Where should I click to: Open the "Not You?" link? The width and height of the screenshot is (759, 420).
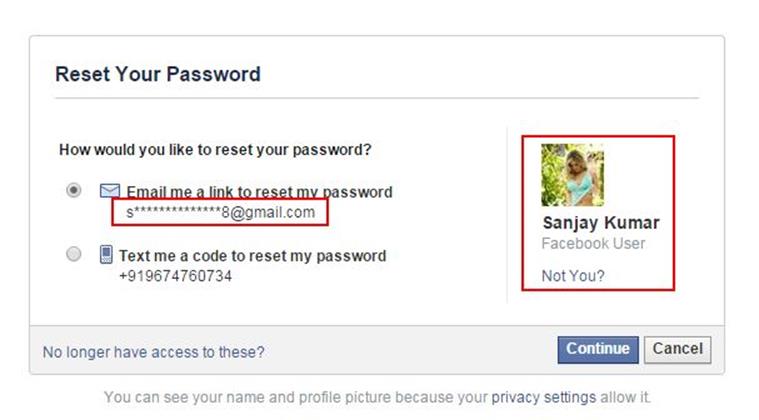572,275
